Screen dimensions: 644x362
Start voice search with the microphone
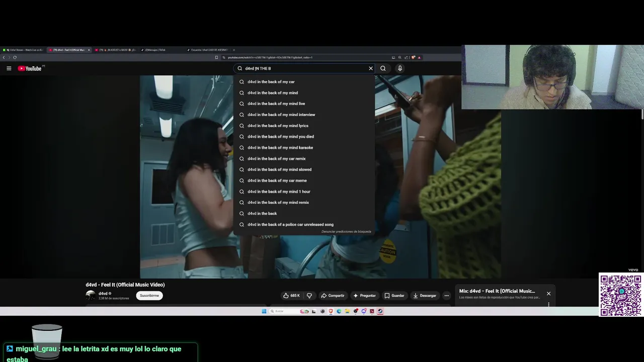coord(400,68)
